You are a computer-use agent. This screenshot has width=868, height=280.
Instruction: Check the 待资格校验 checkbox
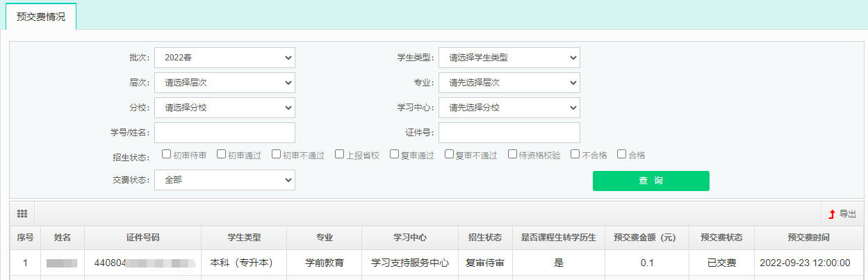coord(512,154)
